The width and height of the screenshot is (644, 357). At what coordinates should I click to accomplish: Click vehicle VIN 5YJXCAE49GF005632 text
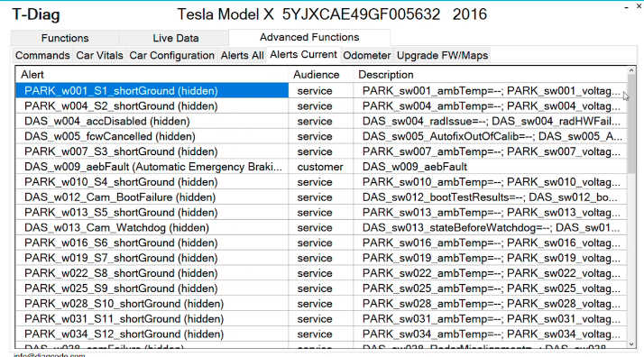(361, 14)
